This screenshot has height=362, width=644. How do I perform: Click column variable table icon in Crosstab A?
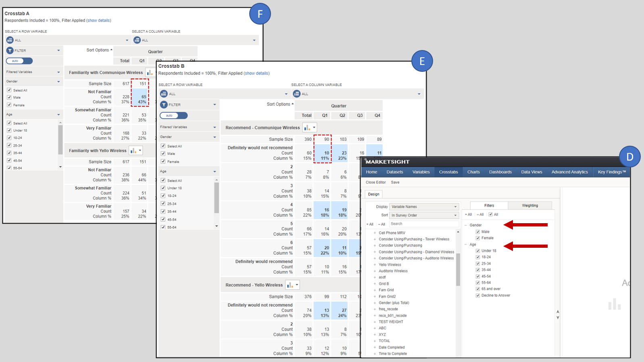[137, 40]
